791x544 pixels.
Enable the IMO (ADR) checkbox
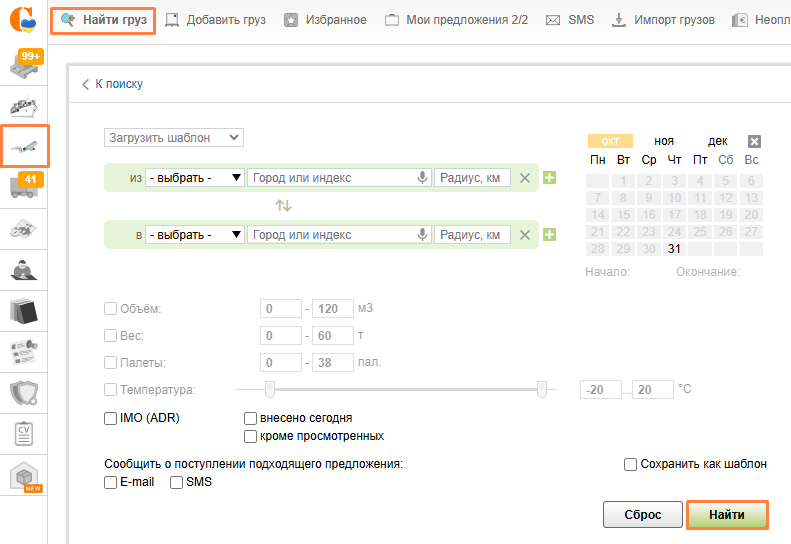(110, 418)
